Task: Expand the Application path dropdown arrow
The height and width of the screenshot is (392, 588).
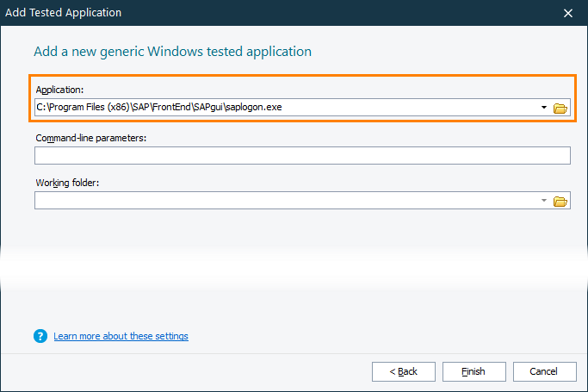Action: (x=544, y=108)
